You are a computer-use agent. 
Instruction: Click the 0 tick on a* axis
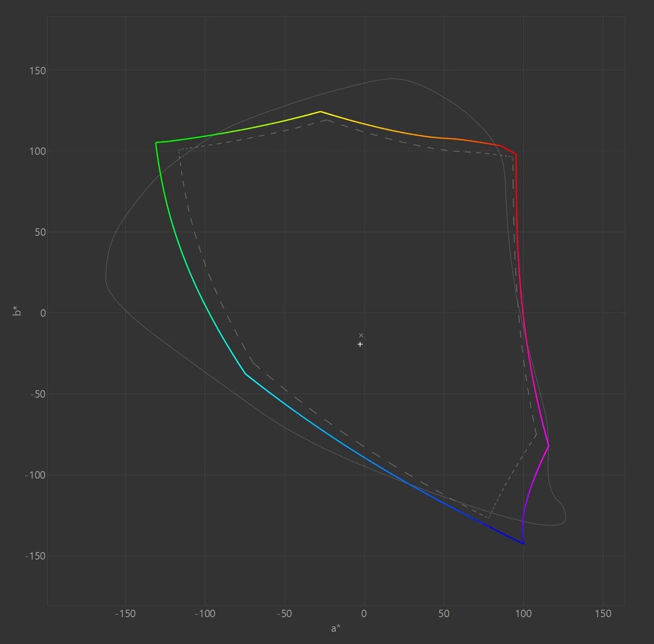click(364, 614)
